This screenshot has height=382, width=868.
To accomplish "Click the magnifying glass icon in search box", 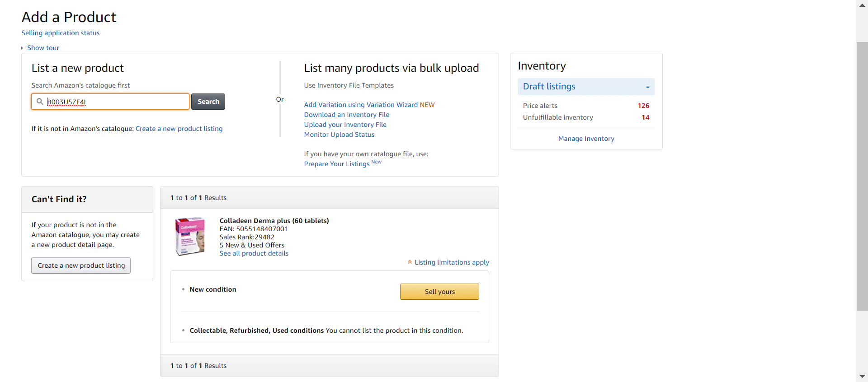I will [x=40, y=102].
